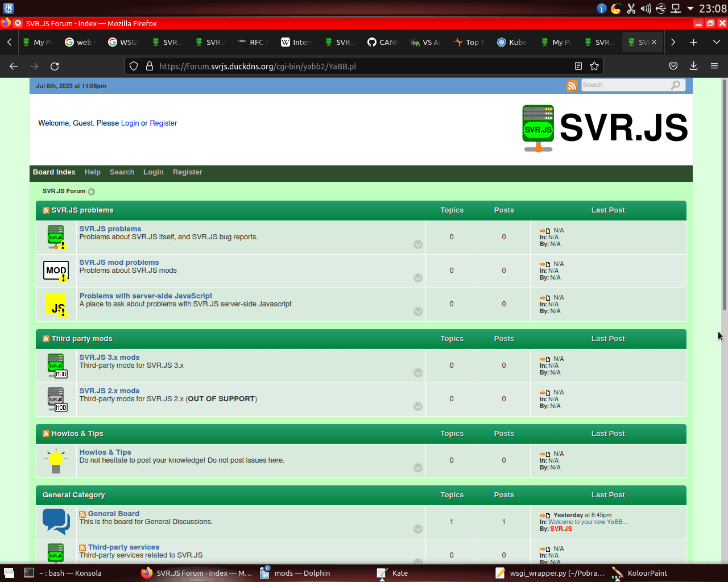728x582 pixels.
Task: Click the search magnifier icon in forum header
Action: pos(675,85)
